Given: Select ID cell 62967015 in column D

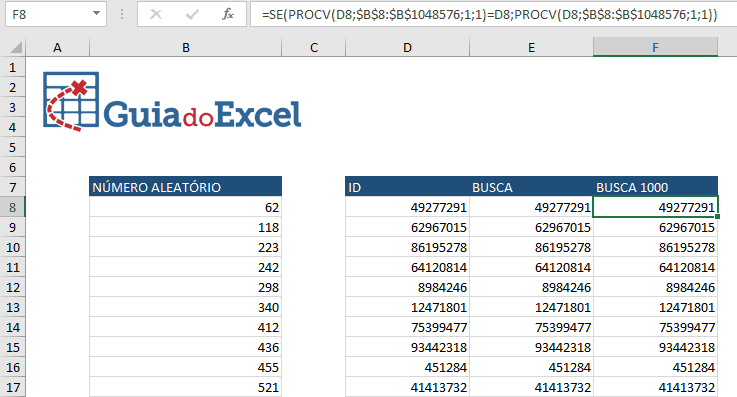Looking at the screenshot, I should coord(407,227).
